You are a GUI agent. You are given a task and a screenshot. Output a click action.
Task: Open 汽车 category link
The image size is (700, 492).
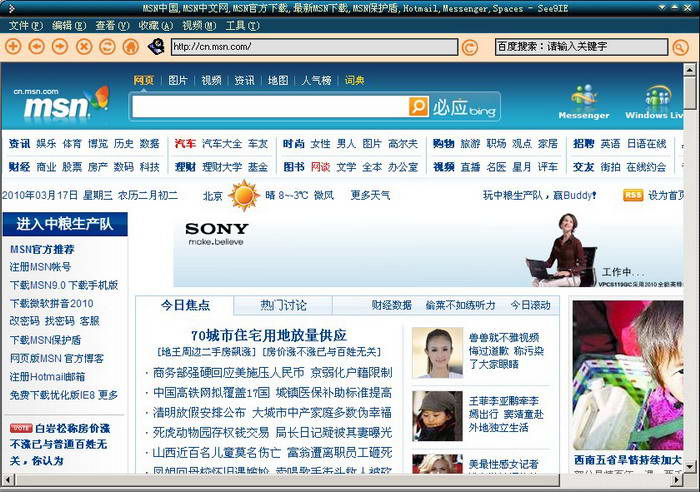tap(185, 144)
